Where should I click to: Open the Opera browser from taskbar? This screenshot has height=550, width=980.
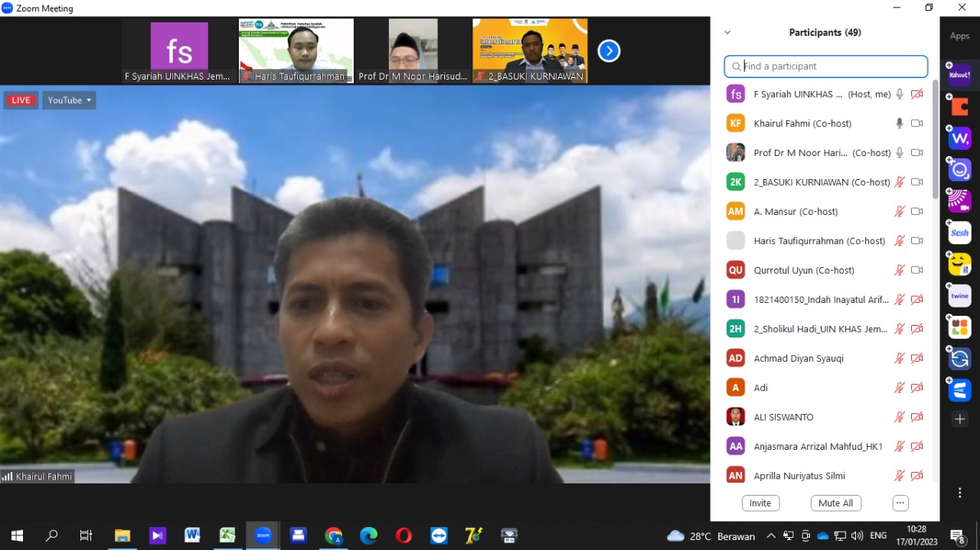403,535
